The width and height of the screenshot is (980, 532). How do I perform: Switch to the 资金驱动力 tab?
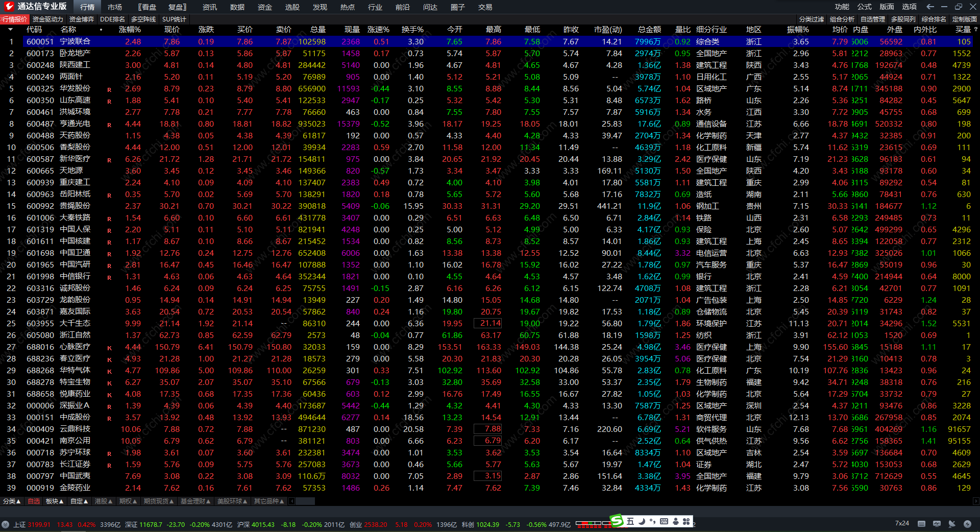click(48, 19)
